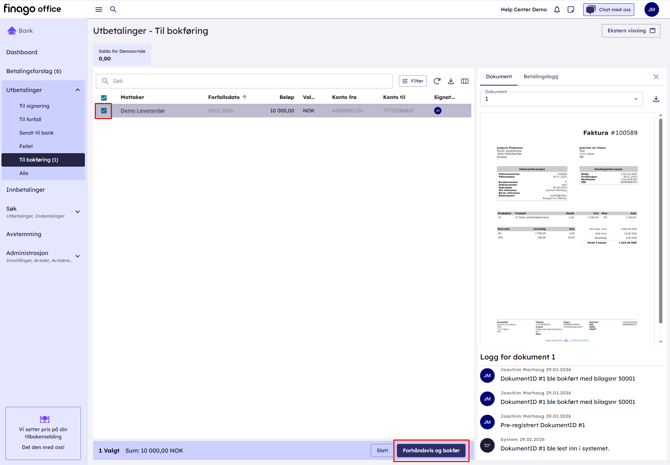
Task: Open the Dokument selector dropdown
Action: [561, 99]
